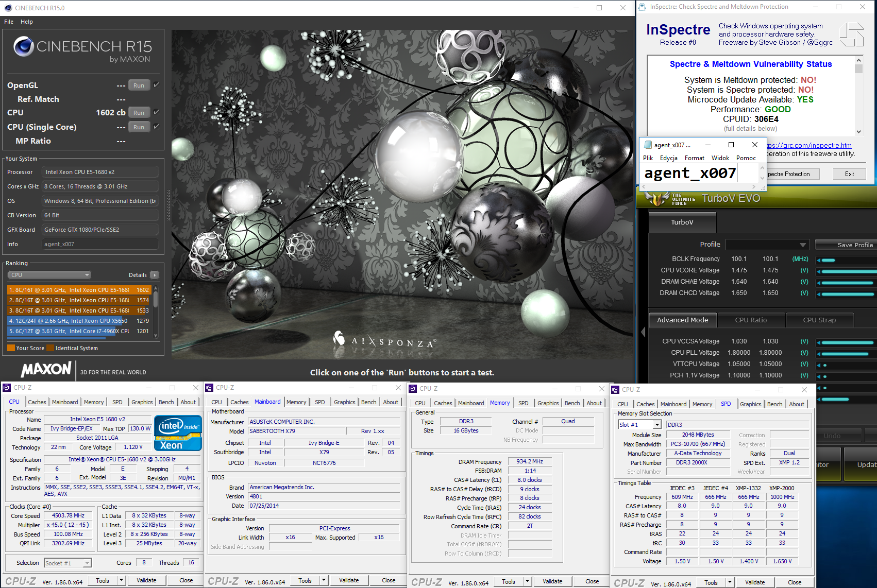Image resolution: width=877 pixels, height=588 pixels.
Task: Open the Cinebench File menu
Action: [x=9, y=22]
